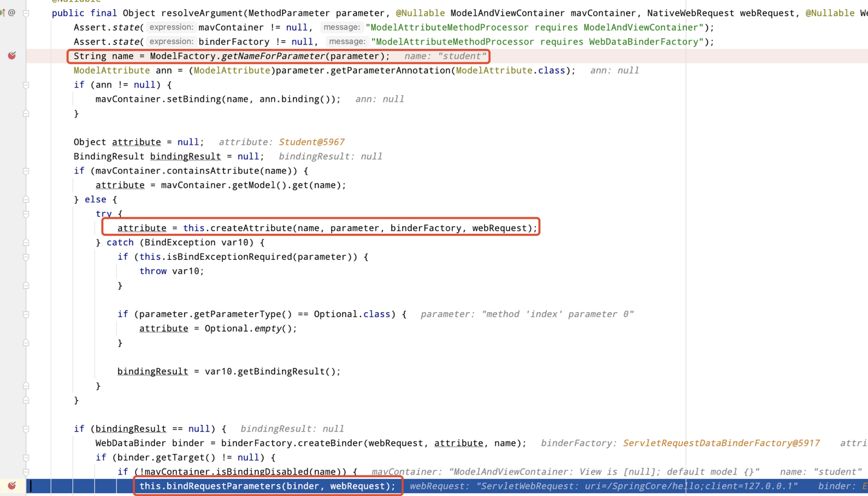Click 'binderFactory.createBinder' call

[292, 443]
